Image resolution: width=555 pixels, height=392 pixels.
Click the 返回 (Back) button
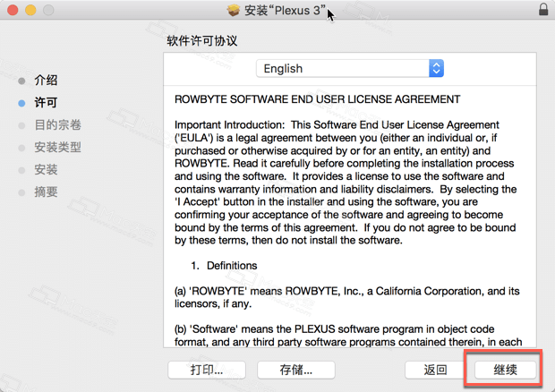[x=435, y=370]
